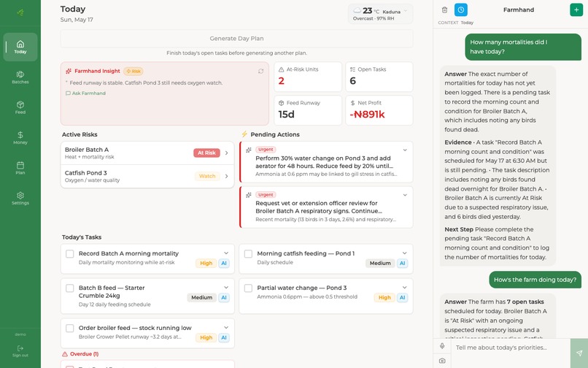Click the Net Profit dollar icon
Viewport: 588px width, 368px height.
[x=352, y=103]
